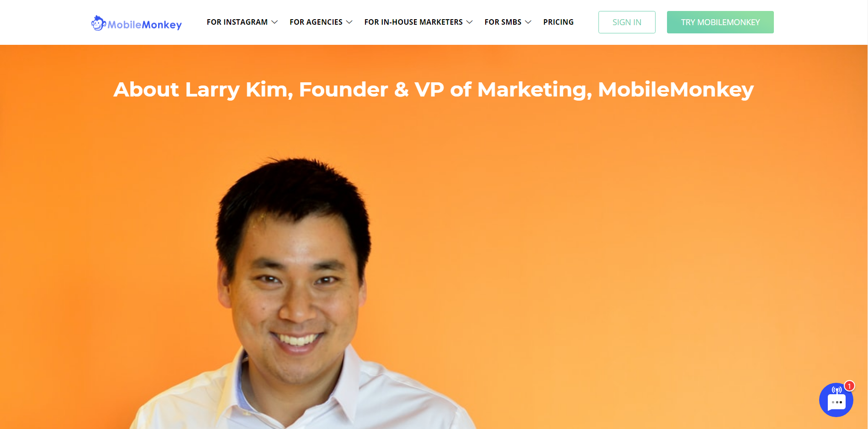Select the FOR INSTAGRAM menu label

237,22
